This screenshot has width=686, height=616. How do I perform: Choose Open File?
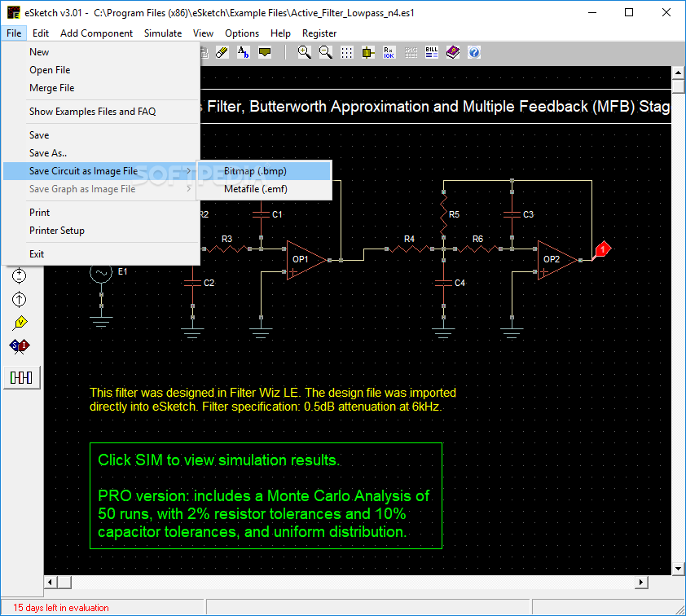102,70
